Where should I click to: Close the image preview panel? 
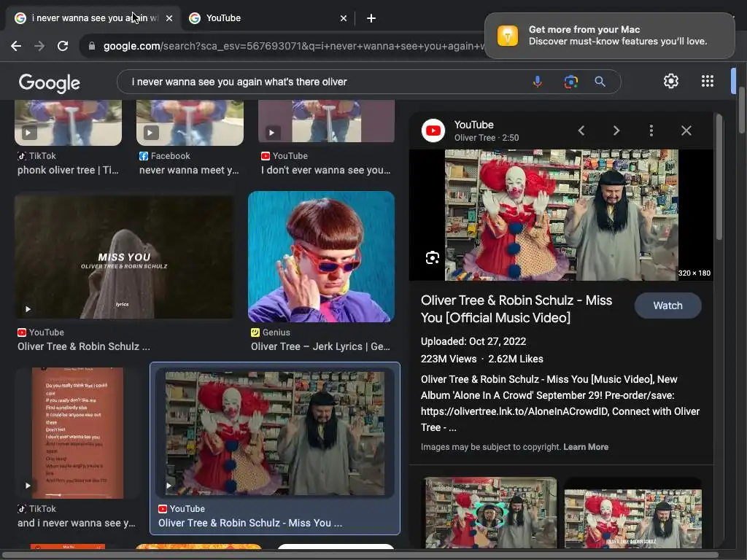(686, 131)
